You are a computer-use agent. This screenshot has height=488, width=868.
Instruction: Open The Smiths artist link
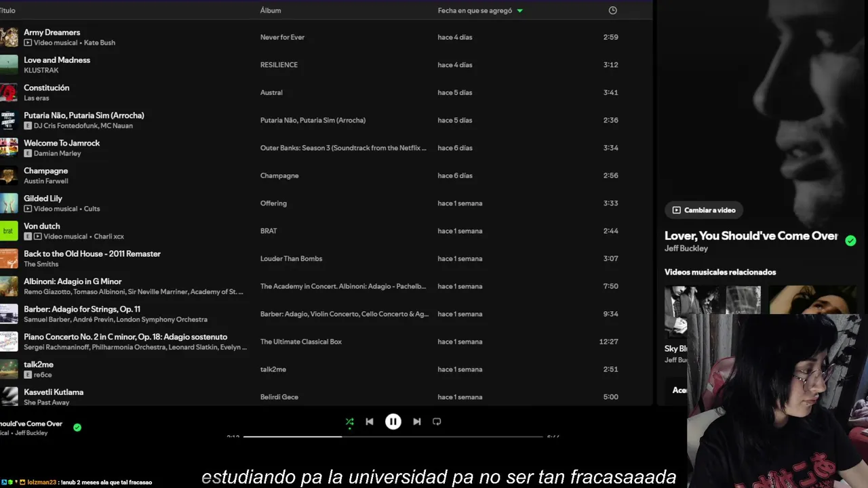(41, 264)
